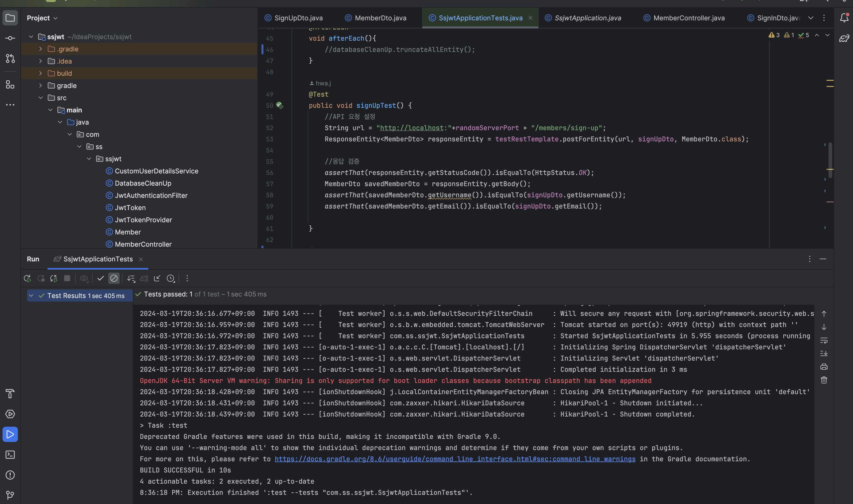This screenshot has width=853, height=504.
Task: Open the Structure tool window in the left sidebar
Action: (x=10, y=85)
